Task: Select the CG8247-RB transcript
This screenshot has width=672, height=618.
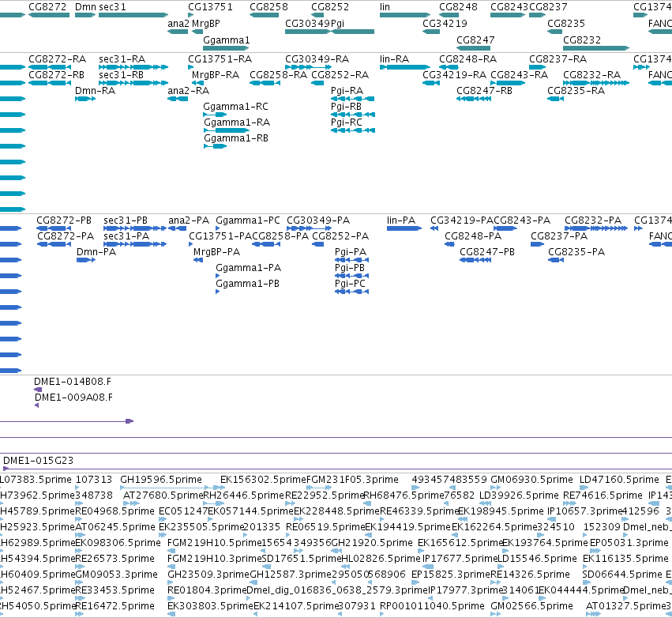Action: coord(474,99)
